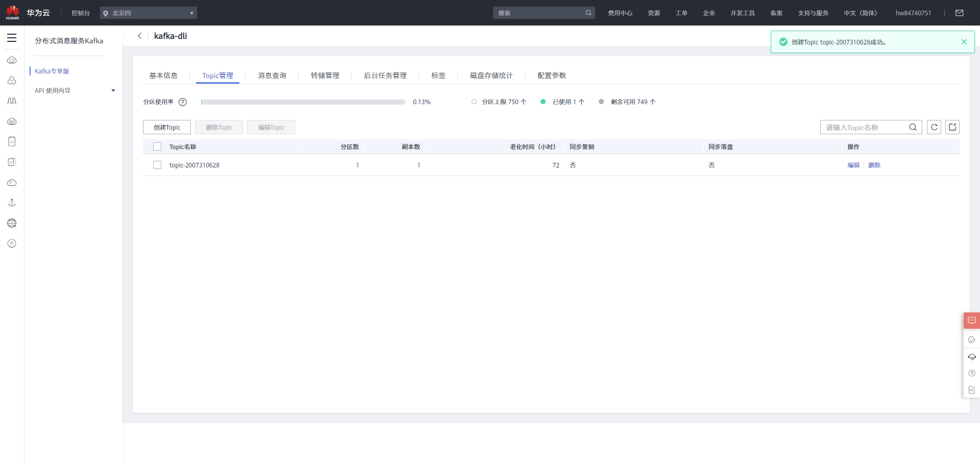
Task: Open the 消息查询 tab
Action: tap(272, 76)
